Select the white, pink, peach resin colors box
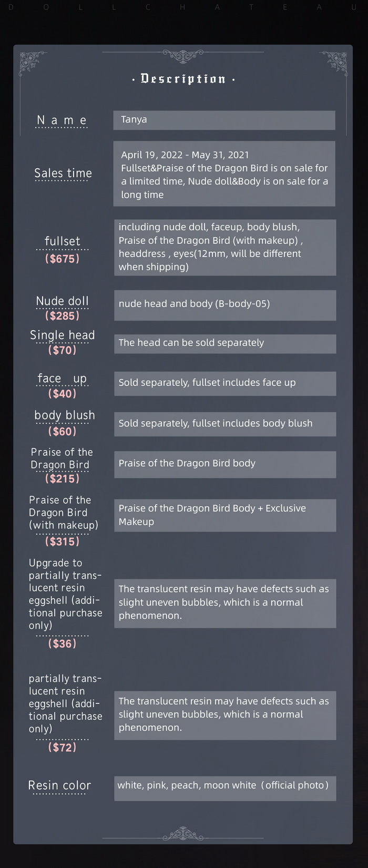Viewport: 368px width, 868px height. tap(225, 789)
